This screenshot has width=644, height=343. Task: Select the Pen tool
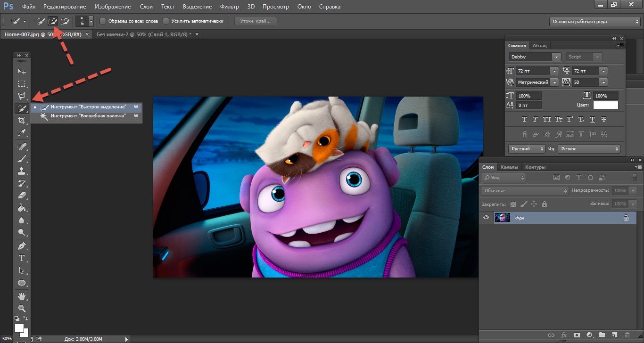22,246
